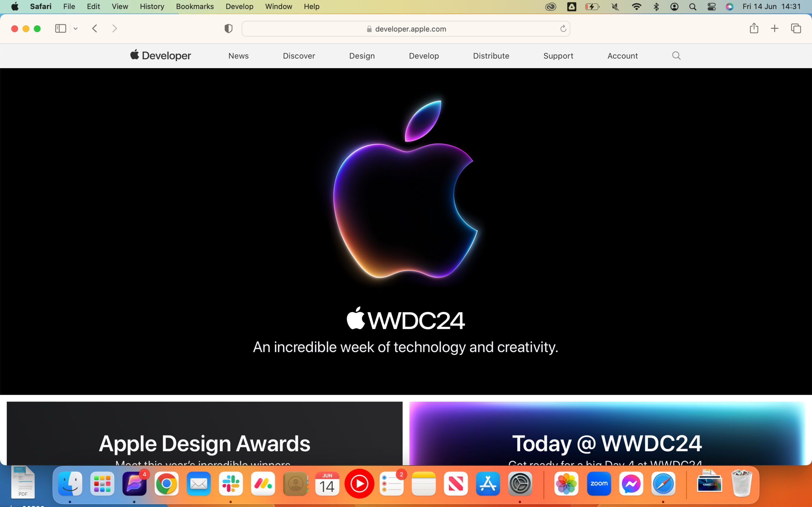The width and height of the screenshot is (812, 507).
Task: Open the App Store from the Dock
Action: [x=488, y=484]
